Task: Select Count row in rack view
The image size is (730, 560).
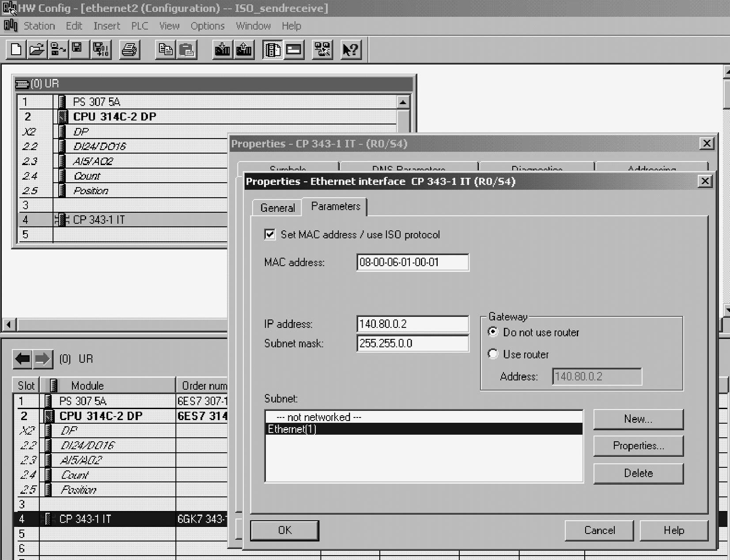Action: tap(124, 176)
